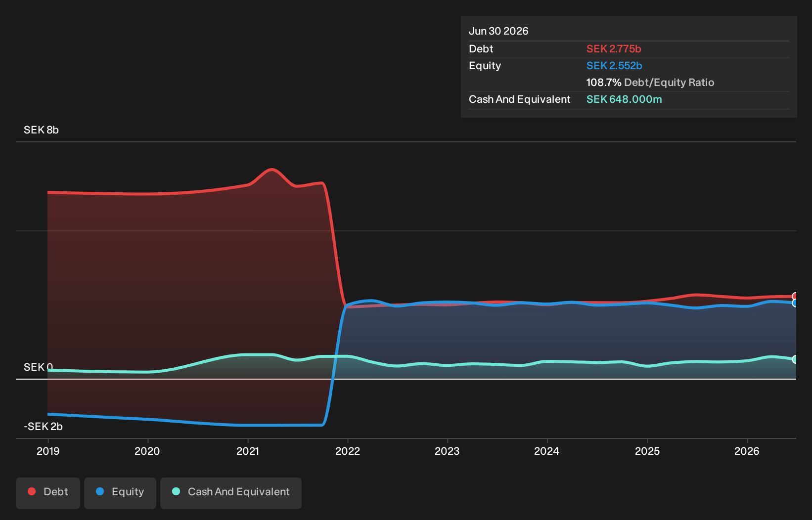Screen dimensions: 812x520
Task: Click the 2026 x-axis label
Action: (x=747, y=451)
